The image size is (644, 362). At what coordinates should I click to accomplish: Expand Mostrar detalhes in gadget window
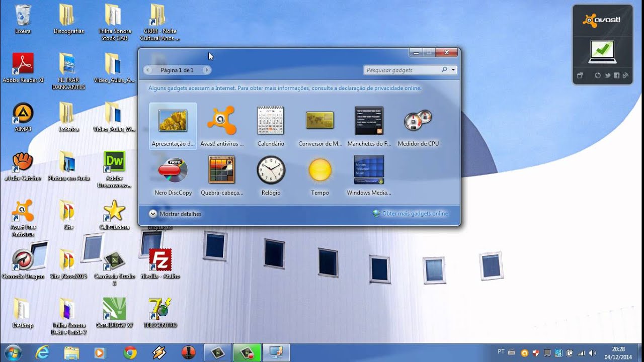175,214
